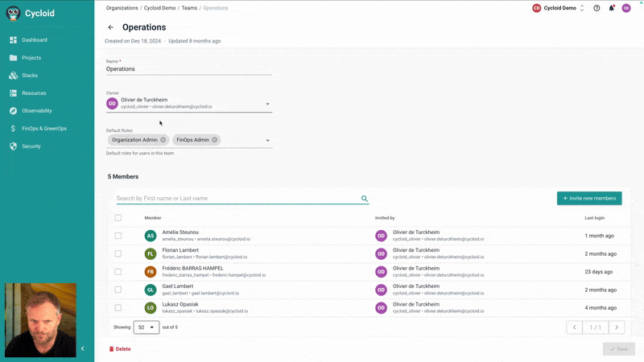Viewport: 644px width, 362px height.
Task: Click the red Delete team button
Action: pos(119,349)
